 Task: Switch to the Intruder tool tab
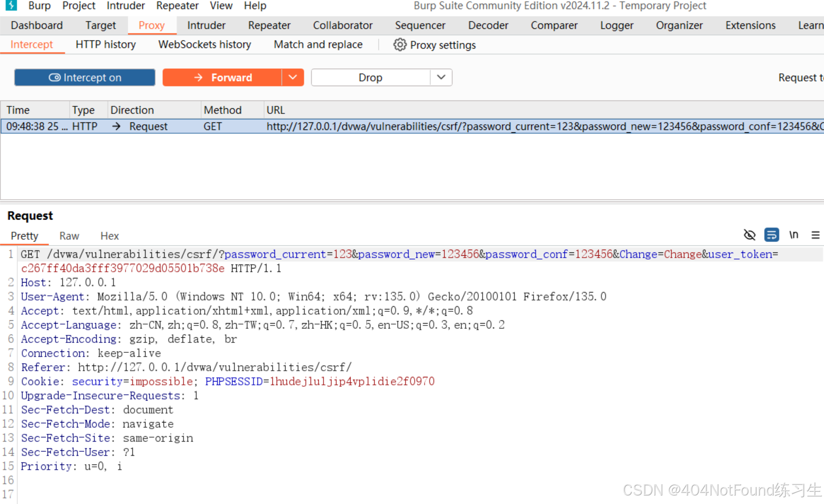[x=206, y=25]
